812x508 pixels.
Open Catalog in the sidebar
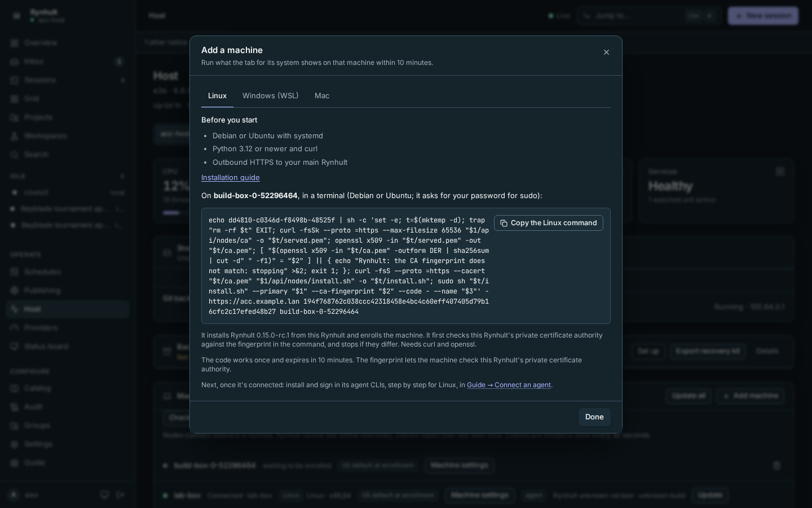click(68, 388)
